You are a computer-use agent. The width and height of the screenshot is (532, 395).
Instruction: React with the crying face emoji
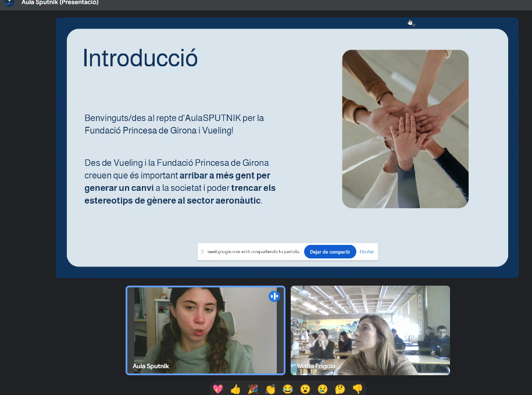(323, 389)
